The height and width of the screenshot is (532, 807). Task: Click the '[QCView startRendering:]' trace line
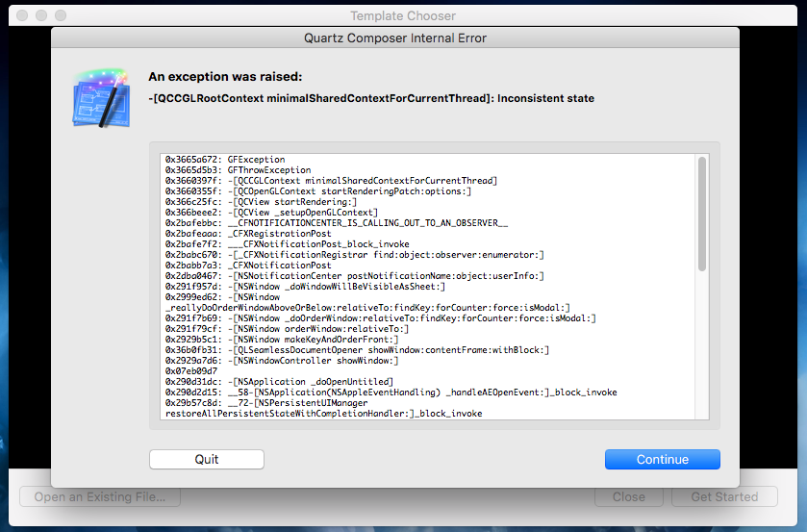pos(261,202)
